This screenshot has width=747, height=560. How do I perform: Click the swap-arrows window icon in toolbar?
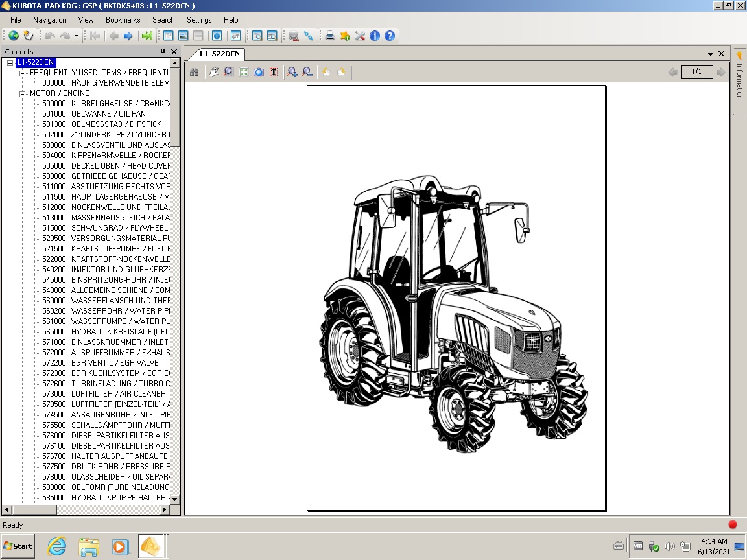tap(236, 36)
